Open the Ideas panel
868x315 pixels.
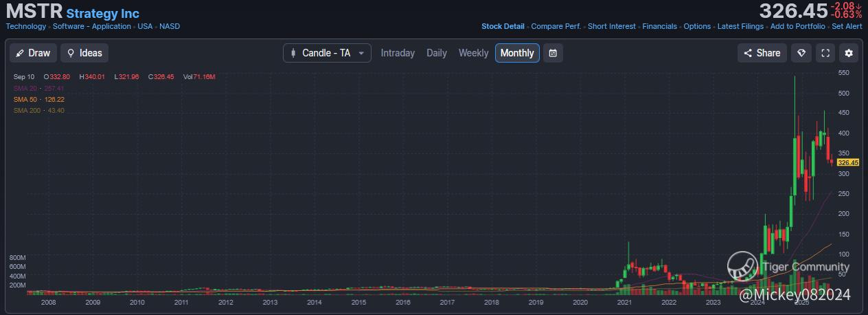(84, 53)
